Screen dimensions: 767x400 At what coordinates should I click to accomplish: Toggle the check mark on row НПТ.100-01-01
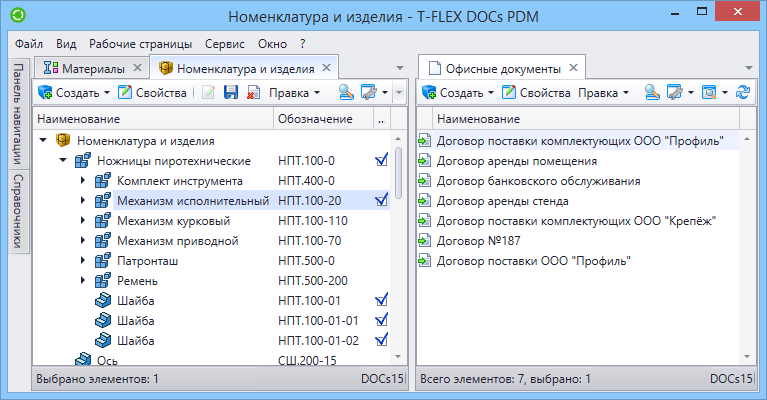click(x=382, y=320)
